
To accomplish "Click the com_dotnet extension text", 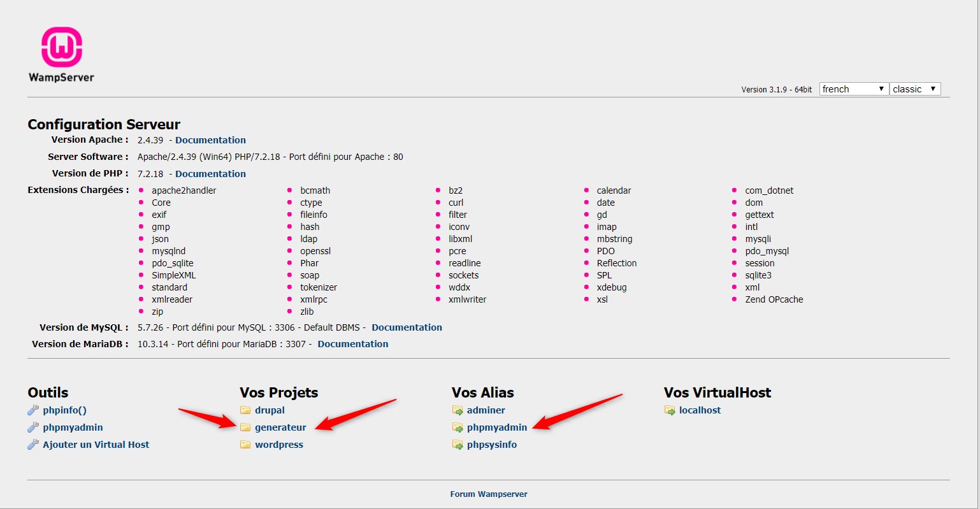I will (x=769, y=190).
